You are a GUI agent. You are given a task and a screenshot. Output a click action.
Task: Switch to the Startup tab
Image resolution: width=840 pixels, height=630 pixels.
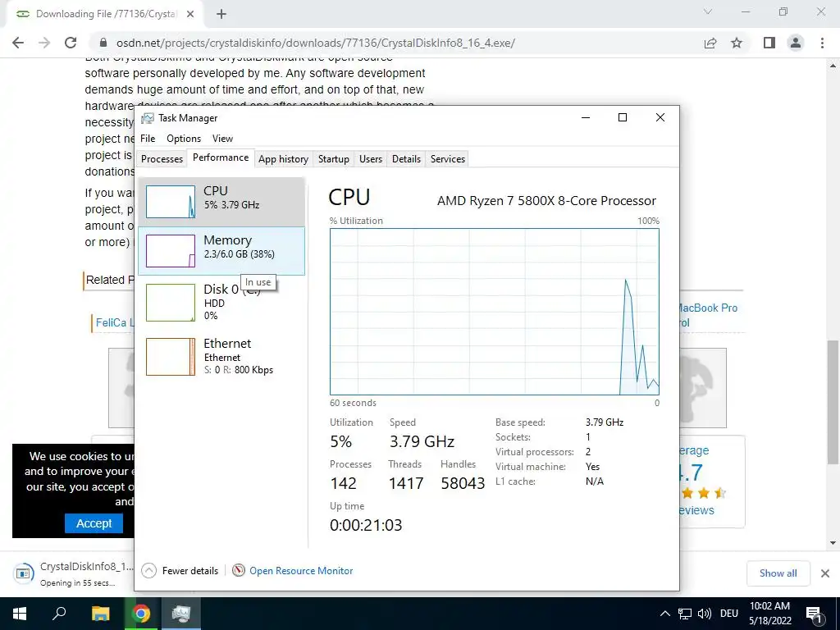click(333, 159)
